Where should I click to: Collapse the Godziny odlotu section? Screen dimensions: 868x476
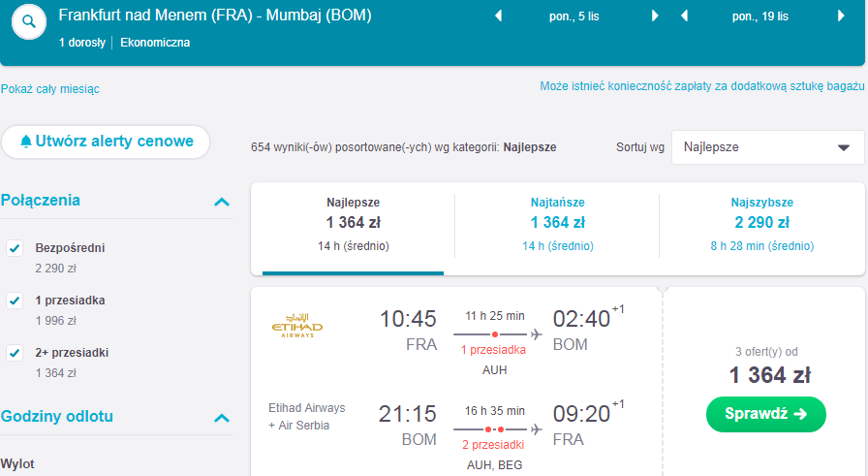click(x=222, y=418)
